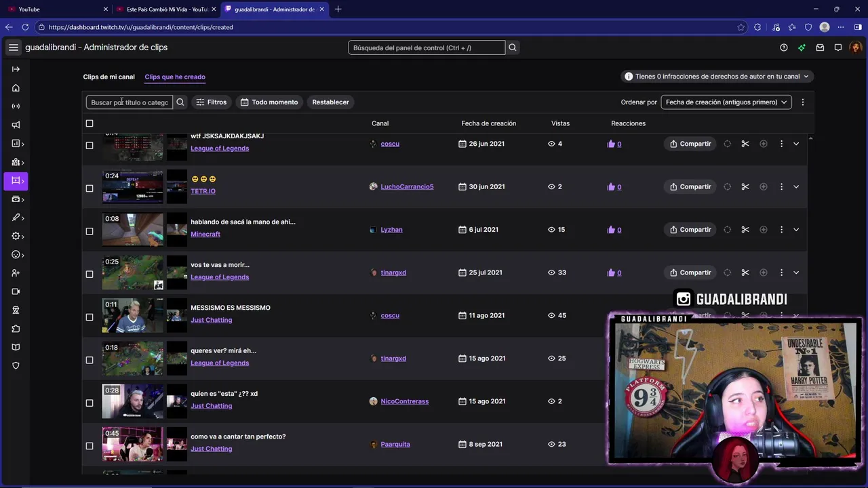Open the 0:11 MESSISMO clip thumbnail
Image resolution: width=868 pixels, height=488 pixels.
click(x=133, y=316)
